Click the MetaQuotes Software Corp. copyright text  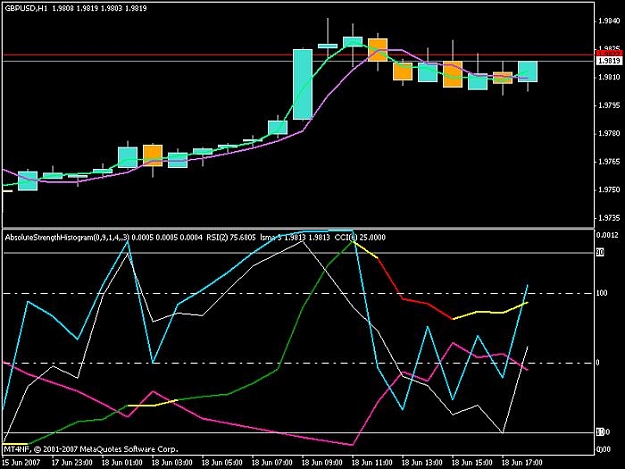coord(90,449)
